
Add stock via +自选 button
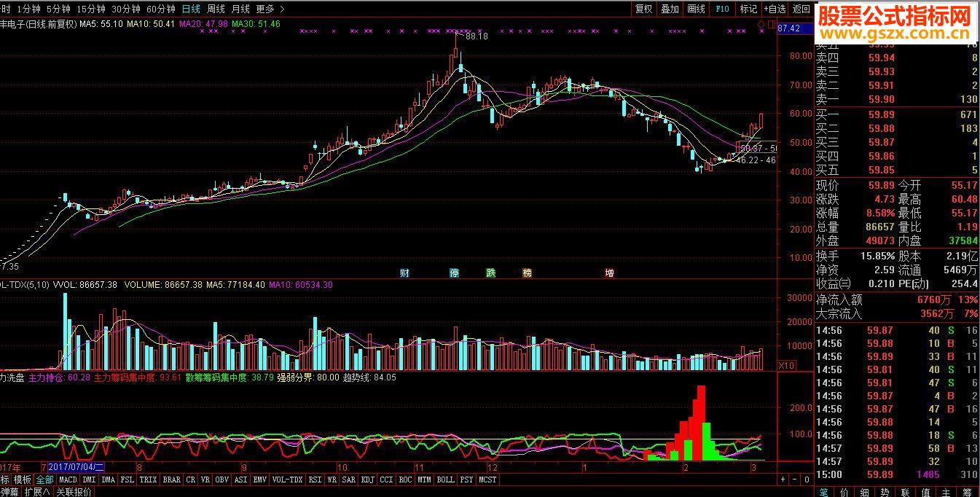coord(775,9)
